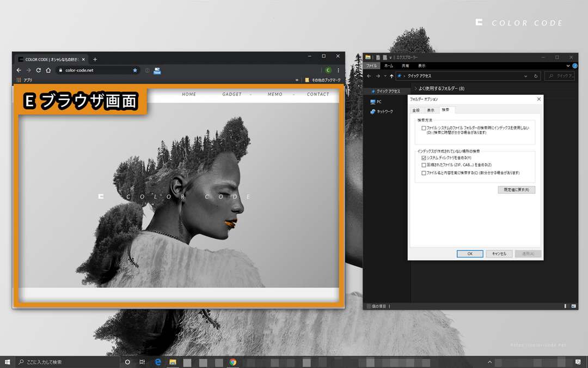Go forward in Explorer
This screenshot has height=368, width=588.
pyautogui.click(x=378, y=76)
